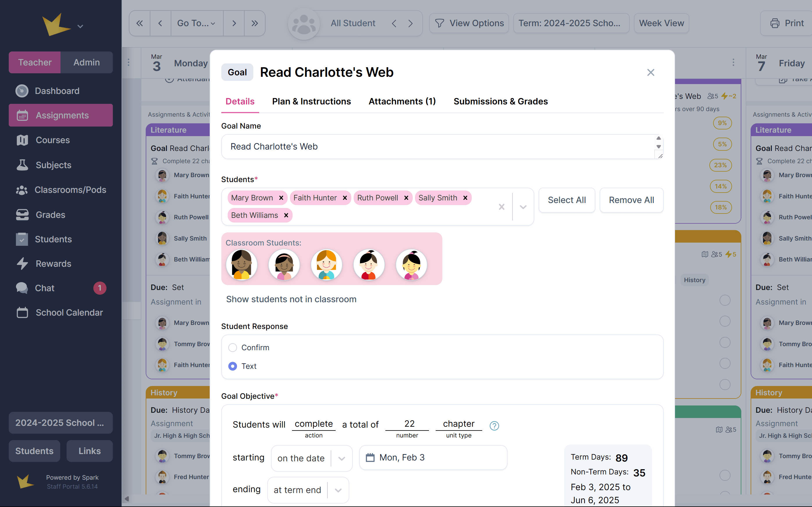The height and width of the screenshot is (507, 812).
Task: Switch to Admin mode toggle
Action: click(x=86, y=62)
